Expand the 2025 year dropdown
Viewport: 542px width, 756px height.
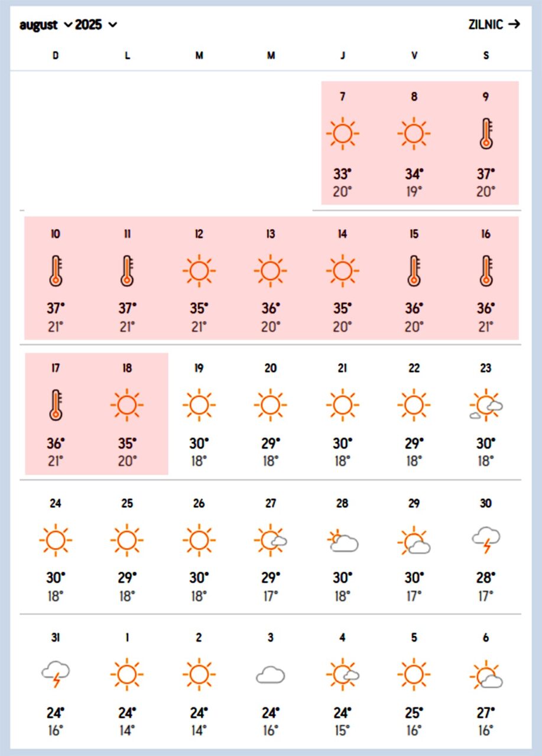point(96,25)
